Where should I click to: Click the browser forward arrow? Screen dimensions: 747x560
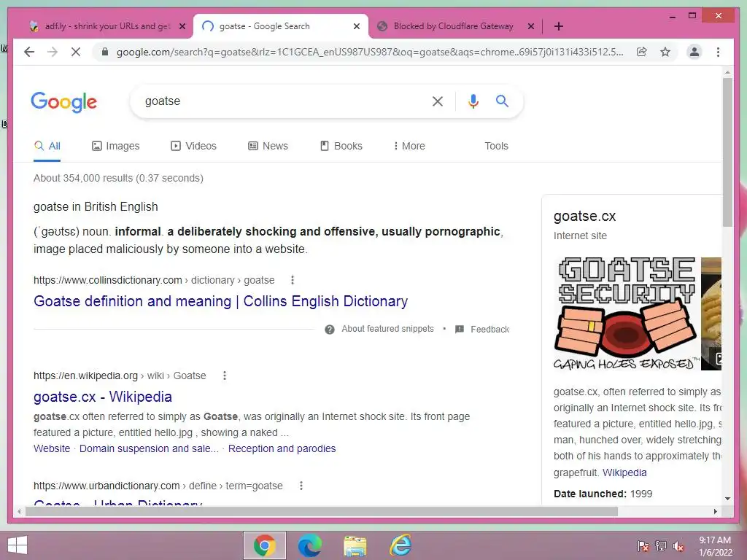(53, 52)
